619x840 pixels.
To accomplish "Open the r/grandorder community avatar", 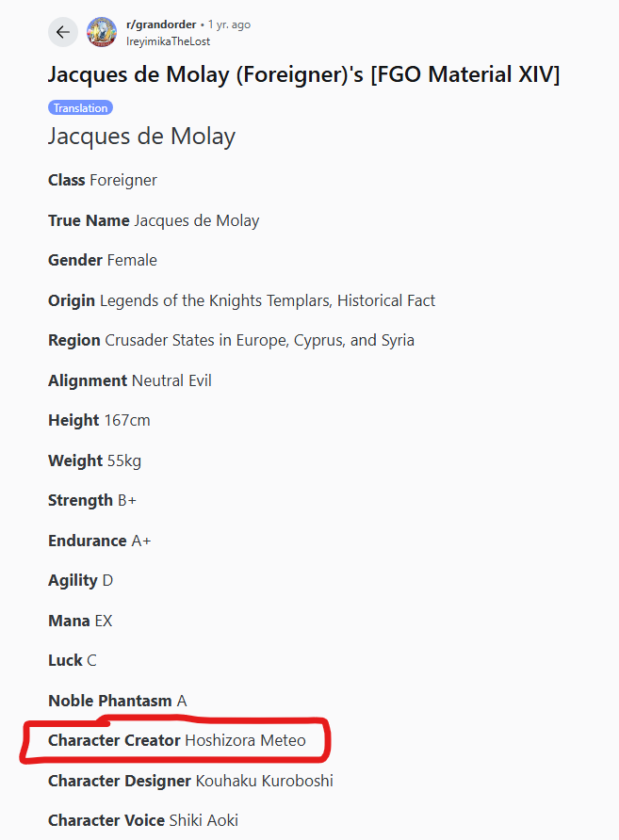I will coord(102,32).
